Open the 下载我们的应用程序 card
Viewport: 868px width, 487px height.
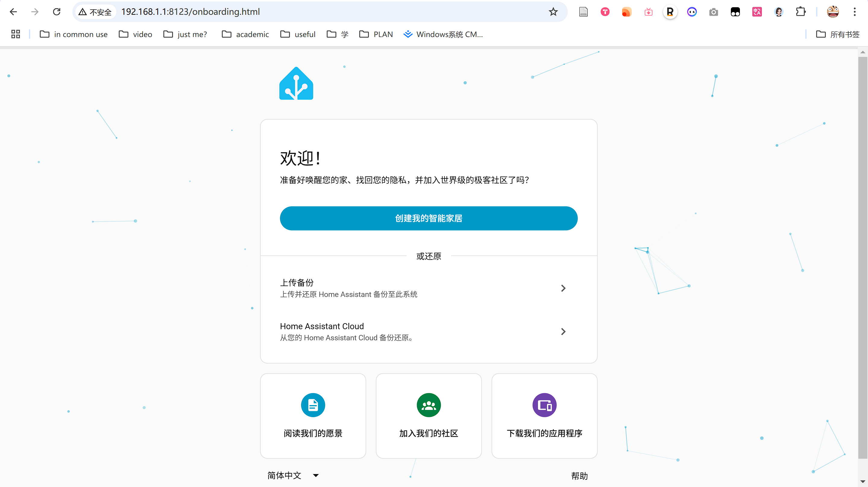point(545,416)
